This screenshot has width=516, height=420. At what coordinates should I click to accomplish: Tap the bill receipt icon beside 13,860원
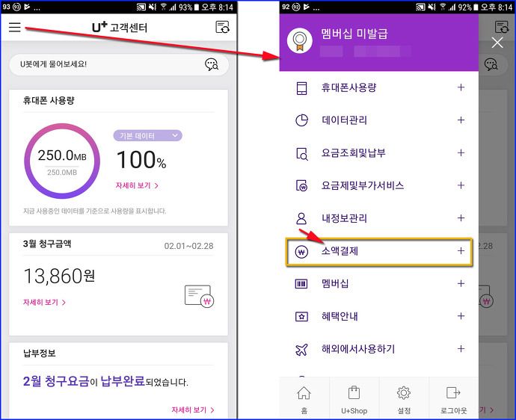pos(199,296)
